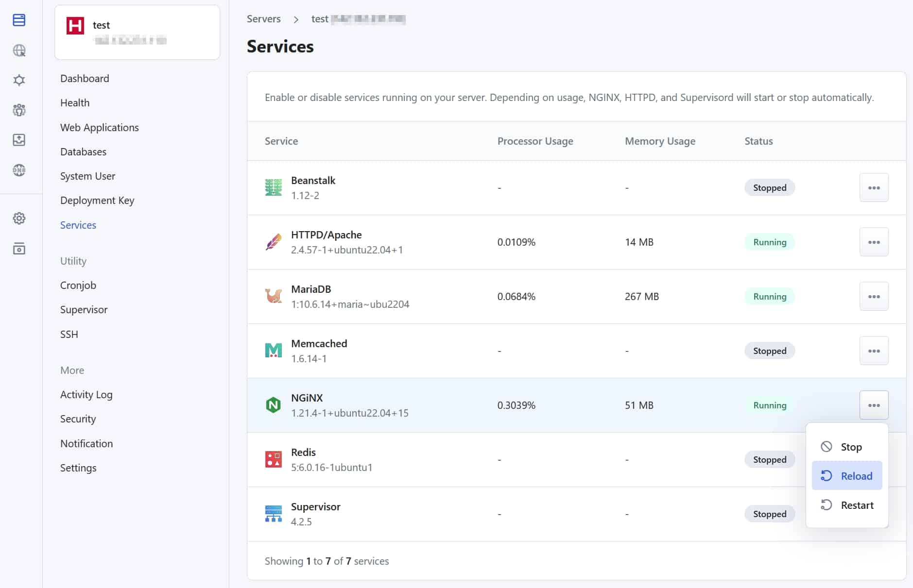Click the download-tray icon in left rail

pos(19,140)
